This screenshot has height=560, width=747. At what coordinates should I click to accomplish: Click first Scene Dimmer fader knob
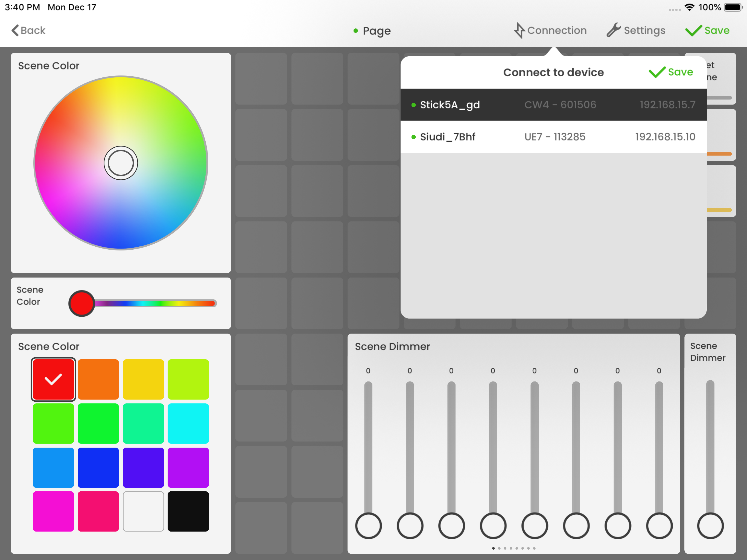click(368, 526)
